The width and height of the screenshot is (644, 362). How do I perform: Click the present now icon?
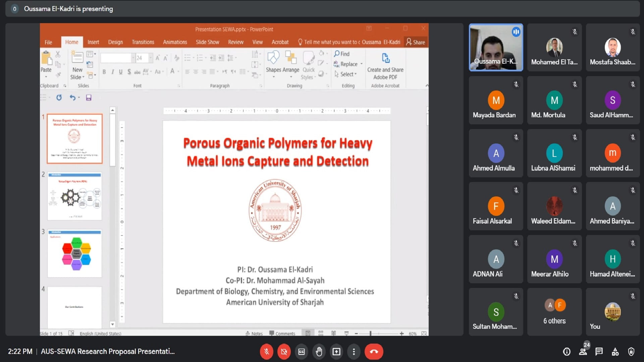click(336, 352)
